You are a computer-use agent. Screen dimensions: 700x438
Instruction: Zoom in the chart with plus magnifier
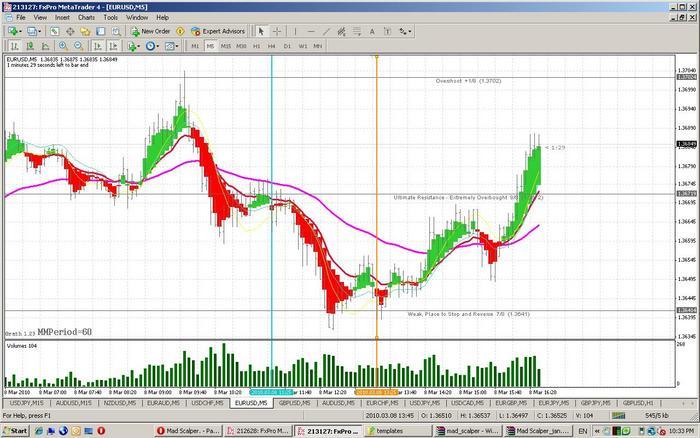point(63,46)
